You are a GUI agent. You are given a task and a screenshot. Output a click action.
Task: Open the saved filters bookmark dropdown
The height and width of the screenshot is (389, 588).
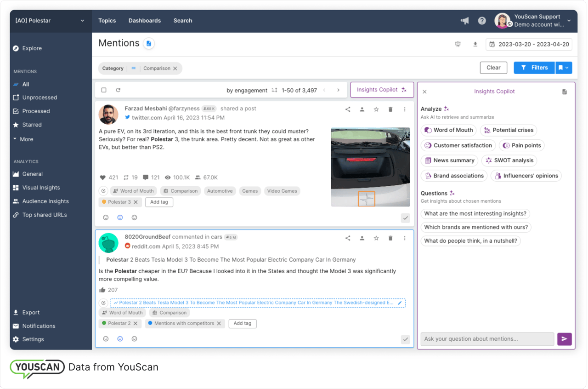(564, 68)
